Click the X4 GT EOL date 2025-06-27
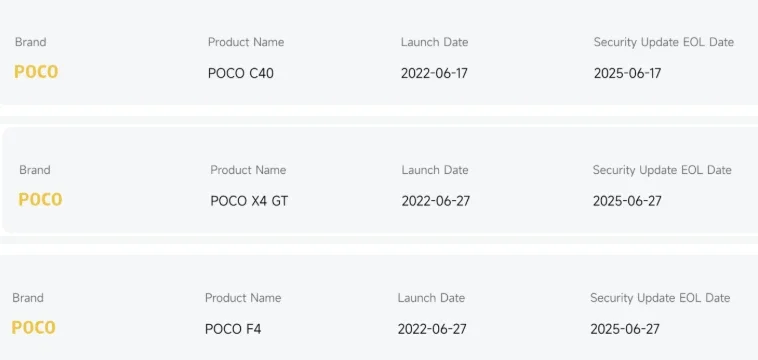 (627, 201)
